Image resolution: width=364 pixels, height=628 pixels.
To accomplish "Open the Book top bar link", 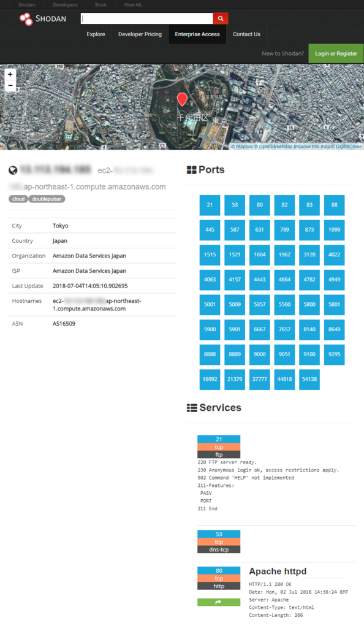I will click(100, 5).
